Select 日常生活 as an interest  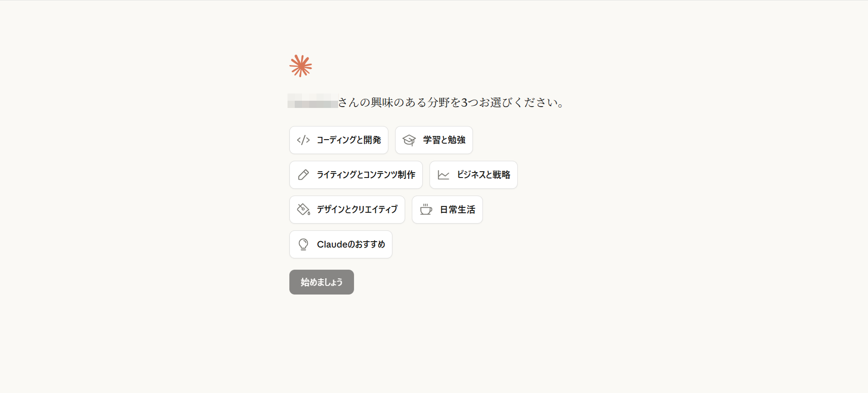[457, 210]
